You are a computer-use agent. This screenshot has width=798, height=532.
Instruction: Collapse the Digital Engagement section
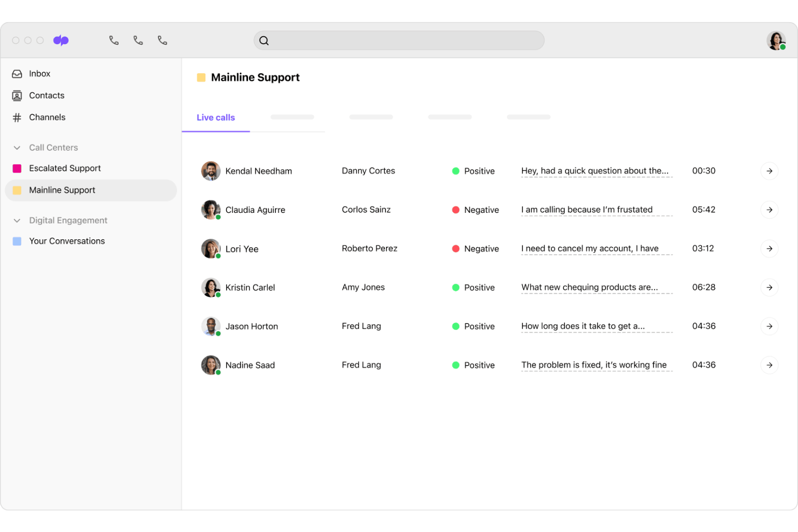(17, 220)
